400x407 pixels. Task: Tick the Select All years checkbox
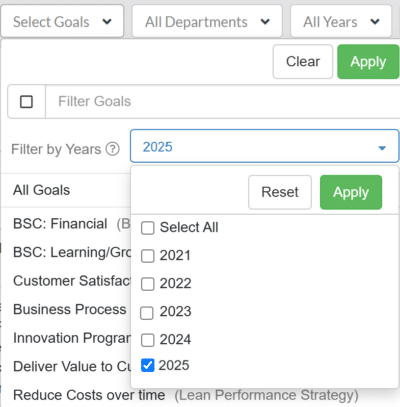[148, 228]
